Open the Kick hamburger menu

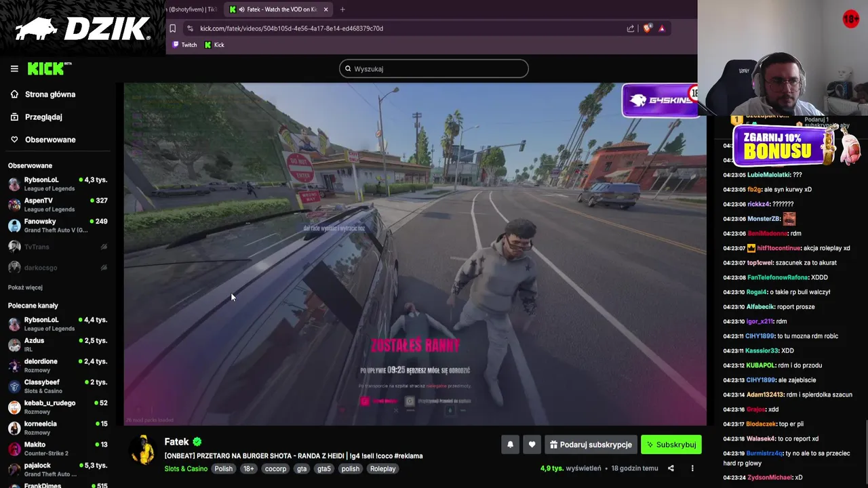[x=14, y=68]
